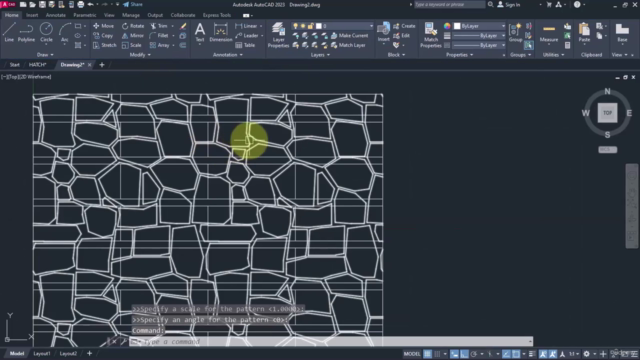The height and width of the screenshot is (360, 640).
Task: Open Layer Properties manager
Action: 278,35
